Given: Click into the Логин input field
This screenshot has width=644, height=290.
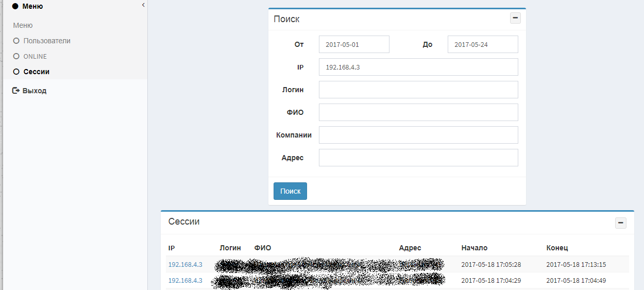Looking at the screenshot, I should [418, 90].
